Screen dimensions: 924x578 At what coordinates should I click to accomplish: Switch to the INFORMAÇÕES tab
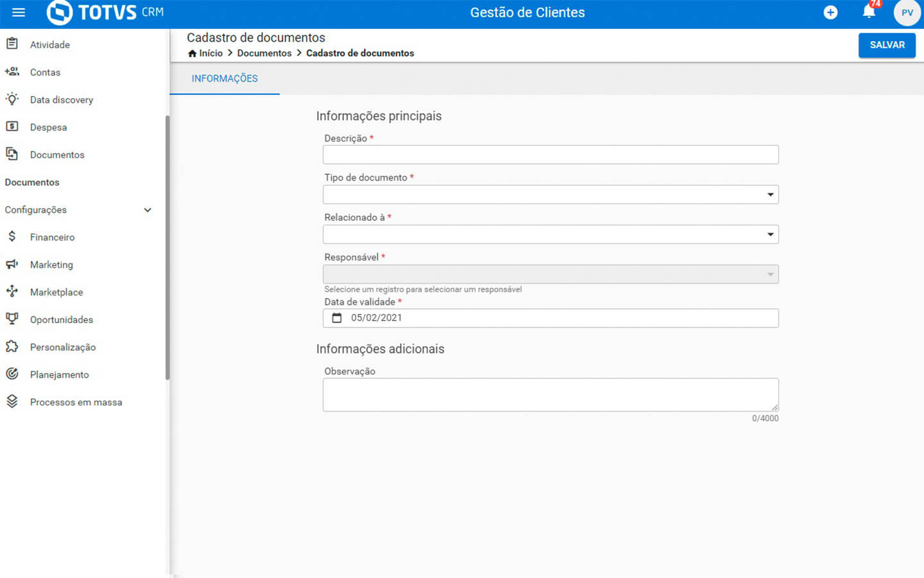coord(225,78)
